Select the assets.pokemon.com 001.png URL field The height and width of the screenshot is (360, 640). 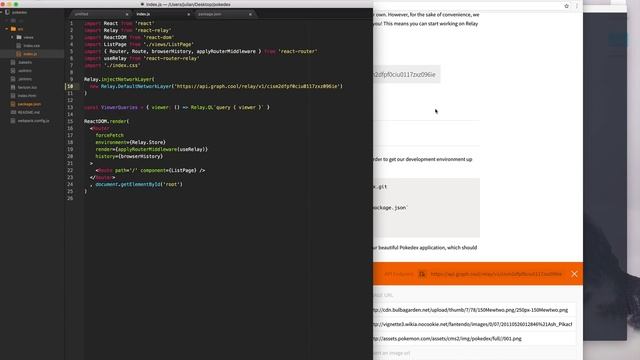(x=473, y=339)
